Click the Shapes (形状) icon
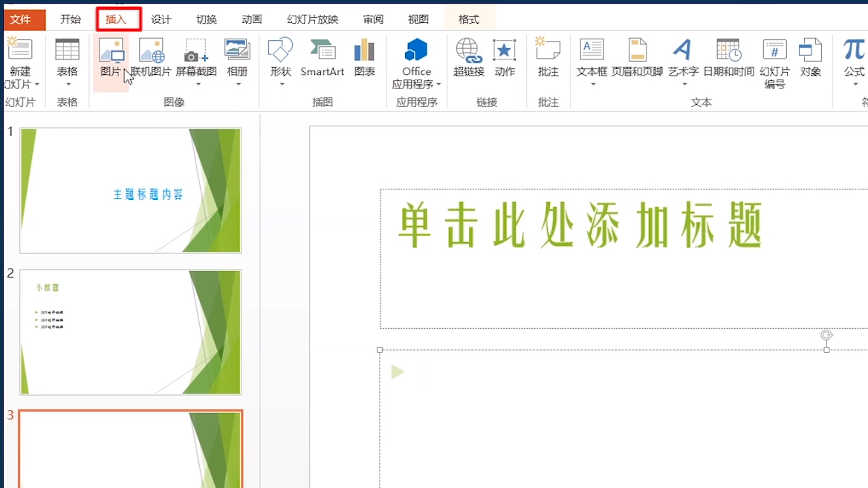 click(281, 49)
